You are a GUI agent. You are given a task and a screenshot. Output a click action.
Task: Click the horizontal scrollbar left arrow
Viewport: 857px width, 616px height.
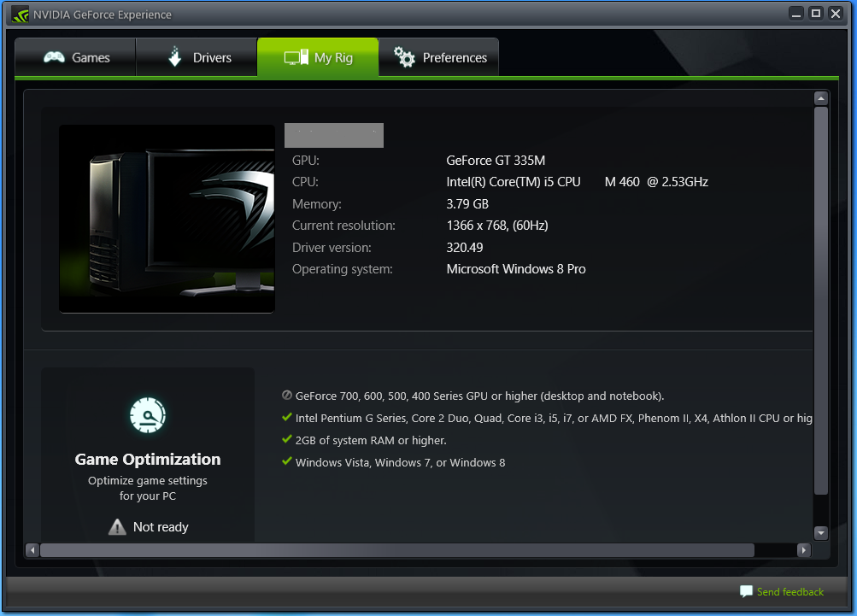coord(32,550)
